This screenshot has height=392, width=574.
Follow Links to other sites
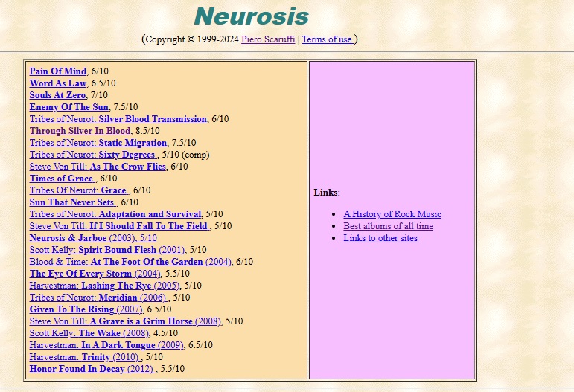point(380,238)
